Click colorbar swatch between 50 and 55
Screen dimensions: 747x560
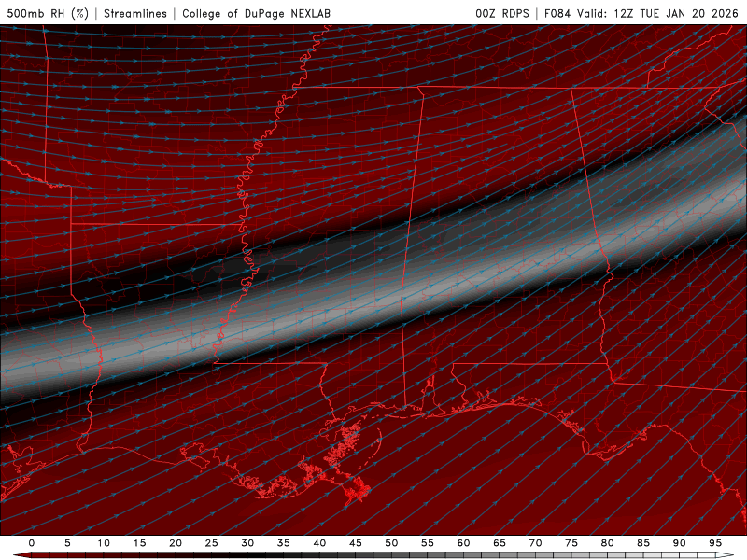click(409, 555)
